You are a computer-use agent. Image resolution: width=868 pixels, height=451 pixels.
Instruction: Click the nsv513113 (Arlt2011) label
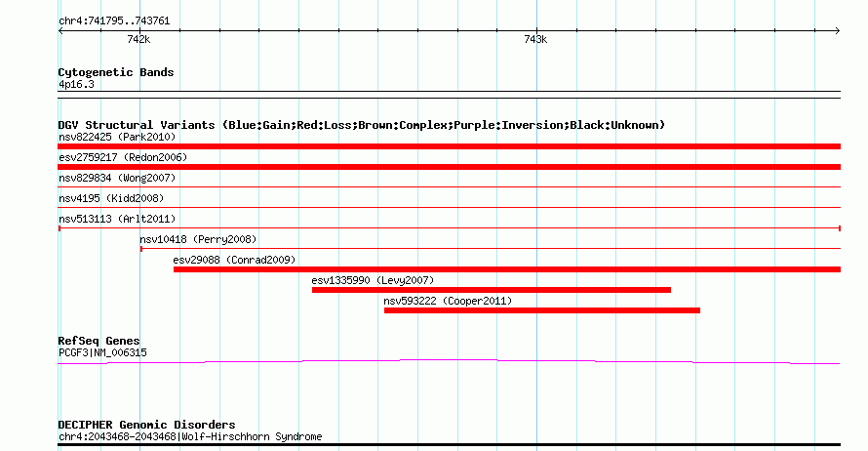point(117,219)
